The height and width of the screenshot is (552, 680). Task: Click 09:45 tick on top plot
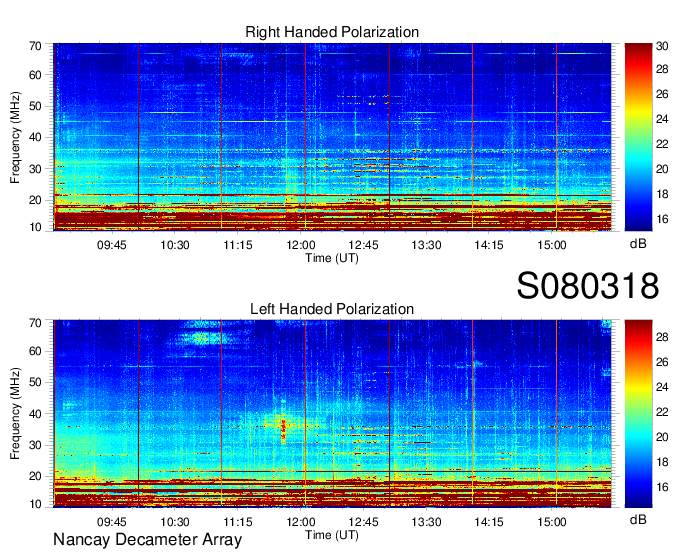tap(111, 245)
